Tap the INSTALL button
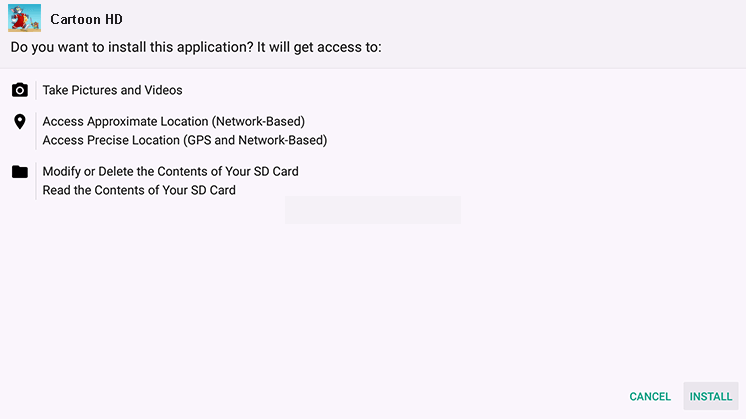This screenshot has width=746, height=419. coord(711,396)
